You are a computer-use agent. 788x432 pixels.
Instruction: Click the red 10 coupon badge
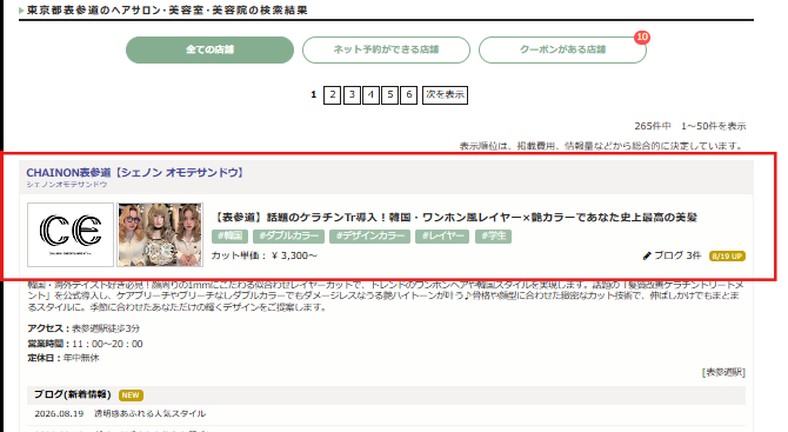point(642,37)
